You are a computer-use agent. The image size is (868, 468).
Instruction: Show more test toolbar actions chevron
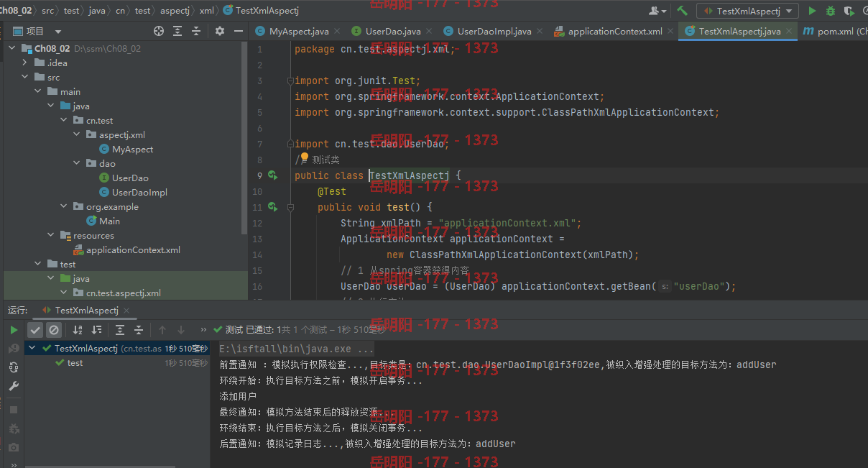205,330
